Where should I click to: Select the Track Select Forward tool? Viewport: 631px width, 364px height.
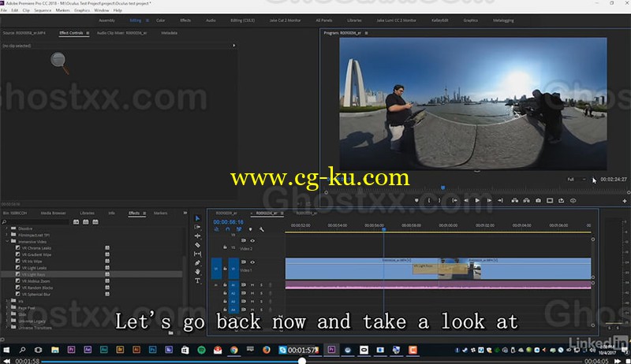[x=197, y=227]
